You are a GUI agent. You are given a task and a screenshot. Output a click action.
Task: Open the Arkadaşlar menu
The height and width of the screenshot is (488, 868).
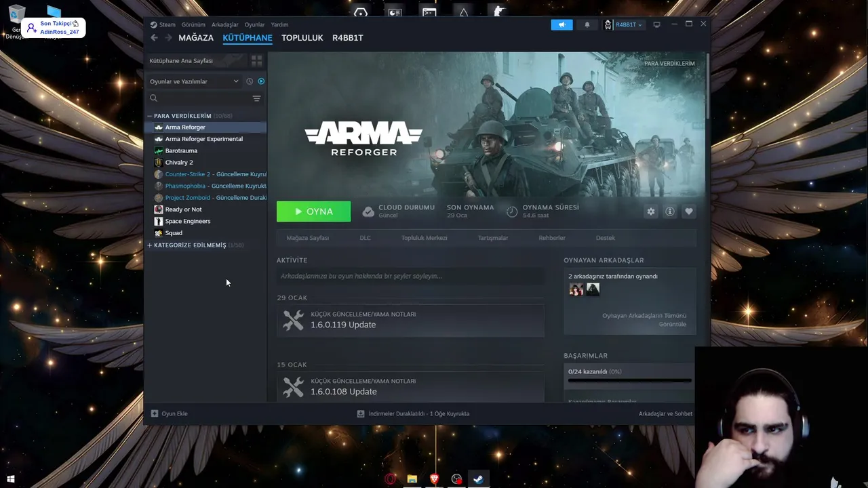point(224,24)
